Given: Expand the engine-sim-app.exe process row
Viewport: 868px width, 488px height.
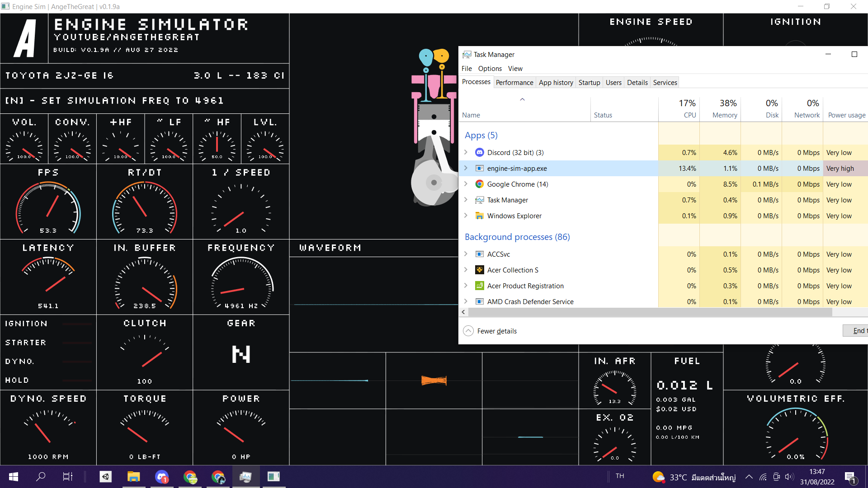Looking at the screenshot, I should [x=466, y=169].
